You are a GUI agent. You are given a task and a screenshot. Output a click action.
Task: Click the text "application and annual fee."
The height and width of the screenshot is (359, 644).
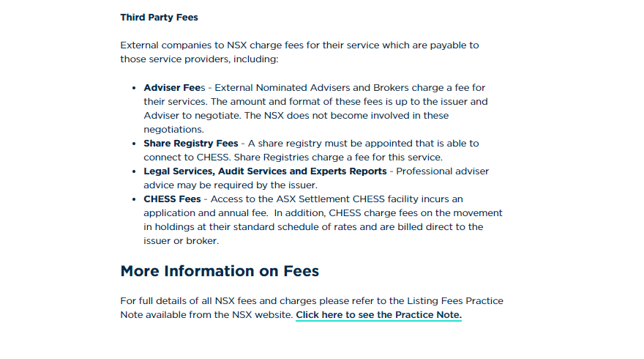(x=205, y=213)
